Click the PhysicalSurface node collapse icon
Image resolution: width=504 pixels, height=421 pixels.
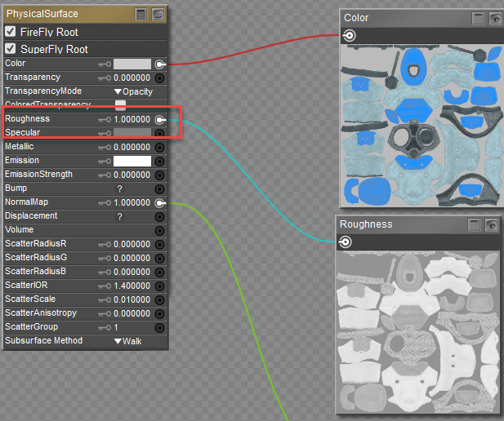[x=141, y=14]
